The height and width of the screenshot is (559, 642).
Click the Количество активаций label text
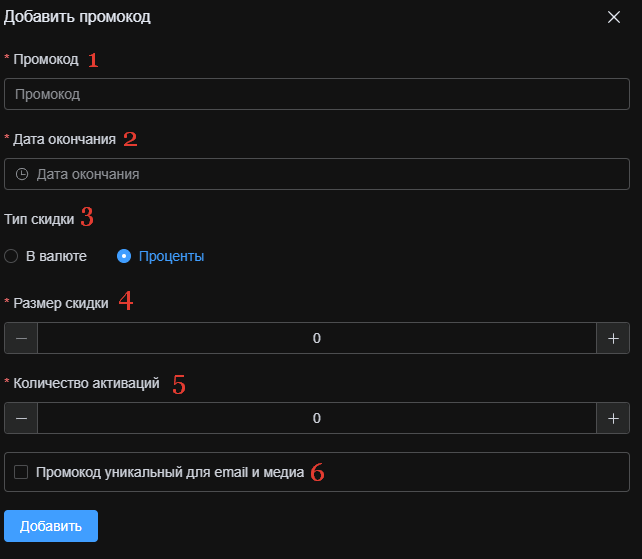[x=86, y=383]
